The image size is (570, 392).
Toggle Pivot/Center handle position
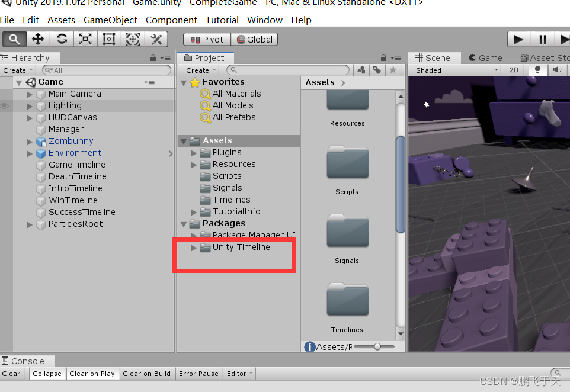(x=207, y=39)
